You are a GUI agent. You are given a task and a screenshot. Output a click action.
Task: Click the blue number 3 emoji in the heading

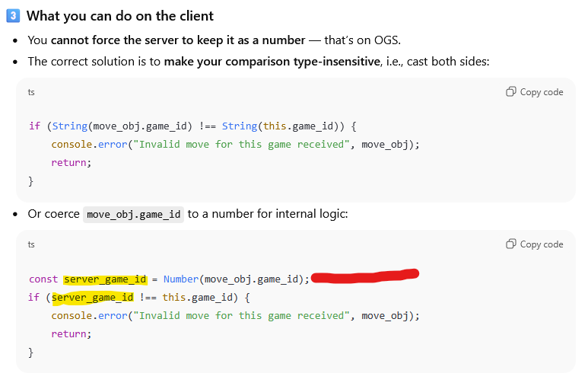[12, 16]
